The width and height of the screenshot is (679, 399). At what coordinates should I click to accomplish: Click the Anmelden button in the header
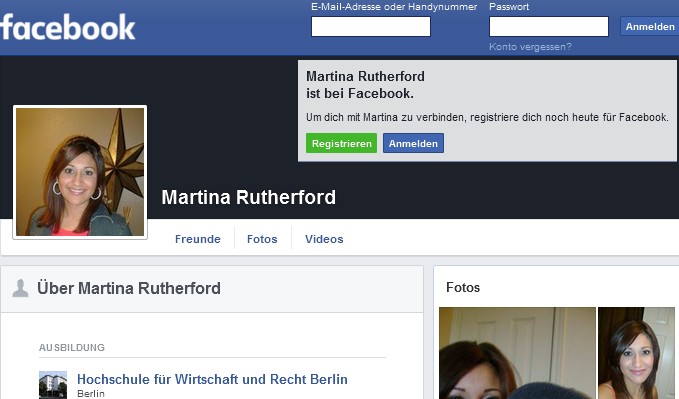point(650,26)
